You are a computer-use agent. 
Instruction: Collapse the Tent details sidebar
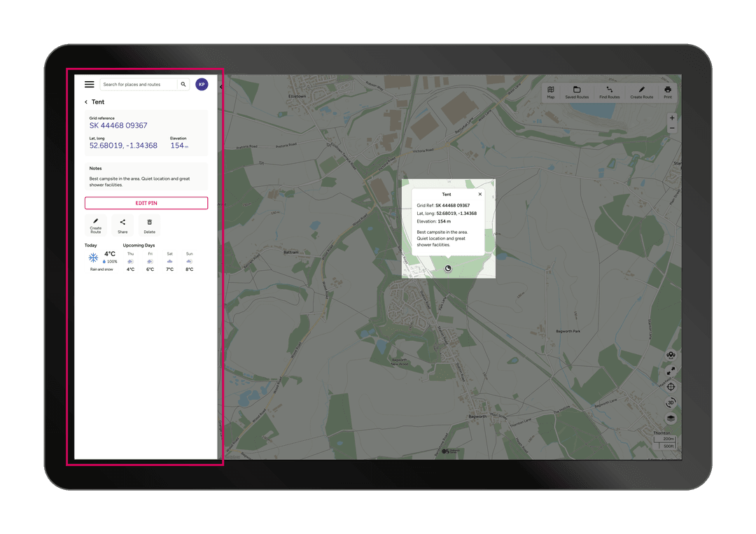coord(221,87)
